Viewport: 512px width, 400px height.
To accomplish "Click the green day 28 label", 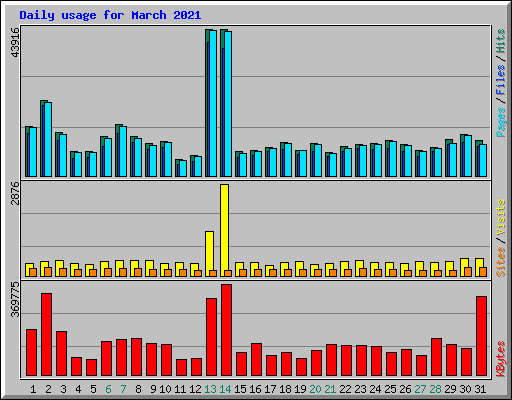I will 435,389.
